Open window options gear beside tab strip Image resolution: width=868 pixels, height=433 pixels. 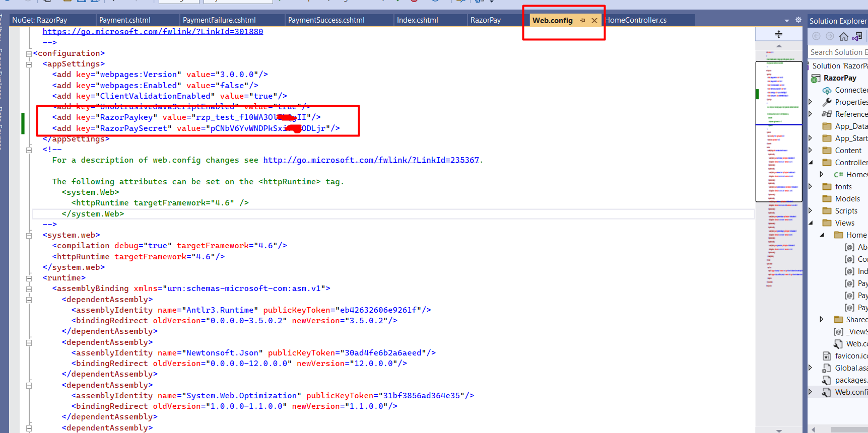pos(798,20)
